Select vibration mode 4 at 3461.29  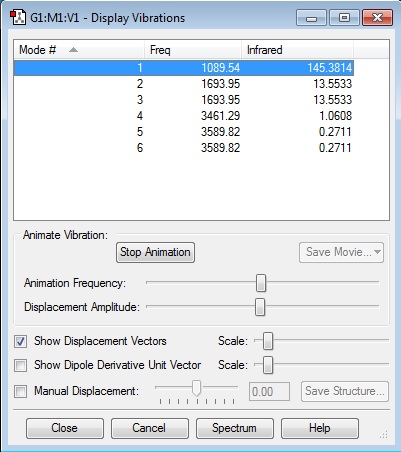tap(184, 116)
